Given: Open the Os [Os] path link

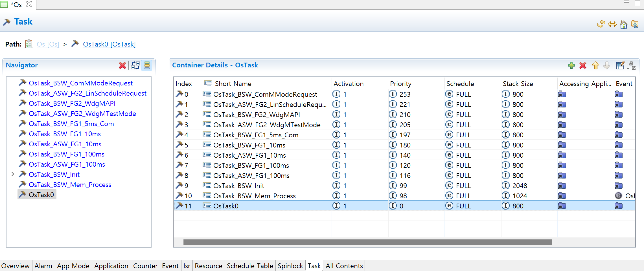Looking at the screenshot, I should [48, 44].
